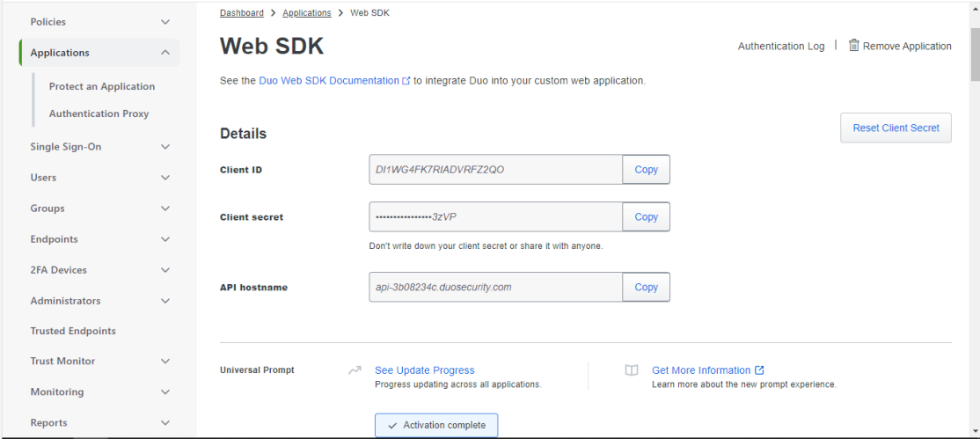Click the trend arrow icon beside See Update Progress
The width and height of the screenshot is (980, 439).
coord(355,370)
